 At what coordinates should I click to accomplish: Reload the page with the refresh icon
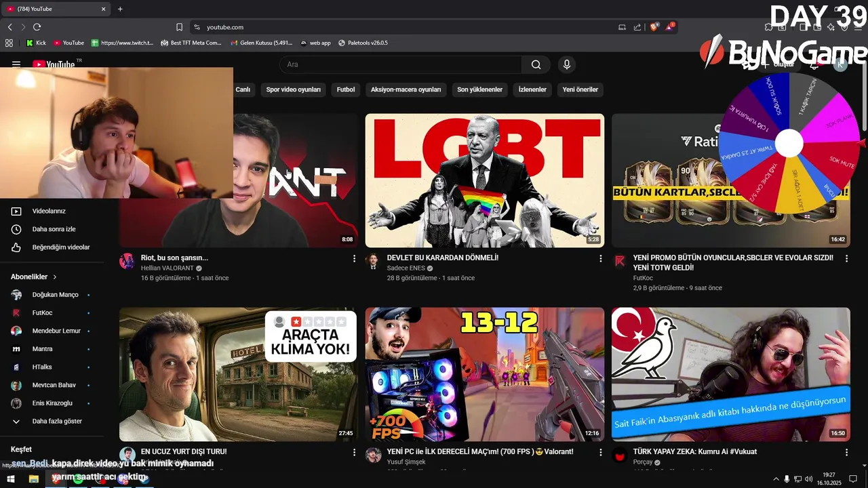[x=37, y=27]
